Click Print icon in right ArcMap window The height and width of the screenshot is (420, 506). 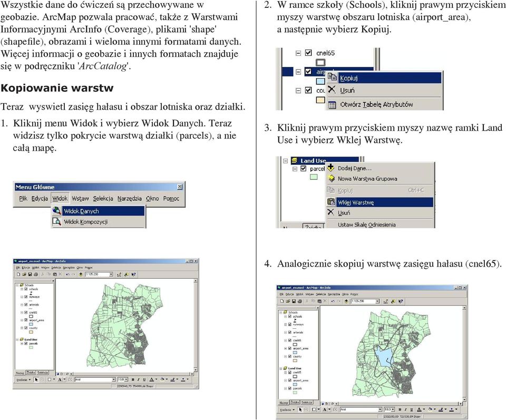(300, 301)
